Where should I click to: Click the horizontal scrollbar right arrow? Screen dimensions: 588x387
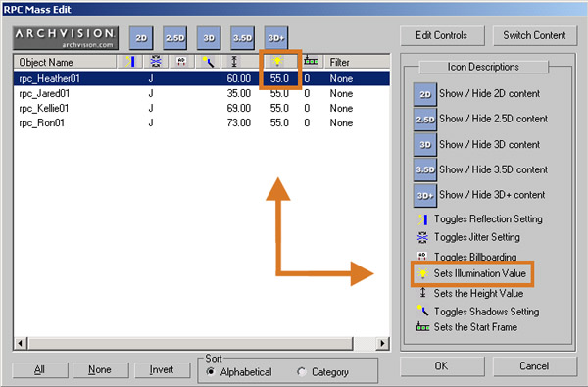[382, 343]
